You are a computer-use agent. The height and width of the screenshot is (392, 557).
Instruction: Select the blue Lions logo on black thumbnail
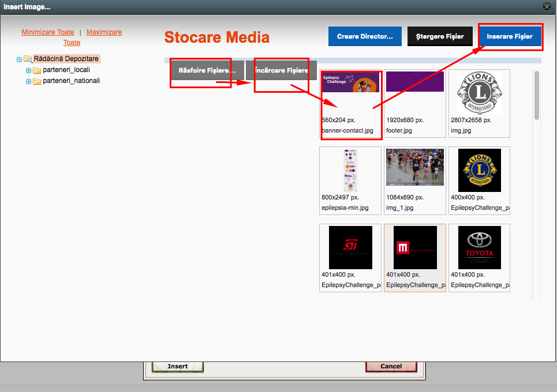[x=480, y=170]
